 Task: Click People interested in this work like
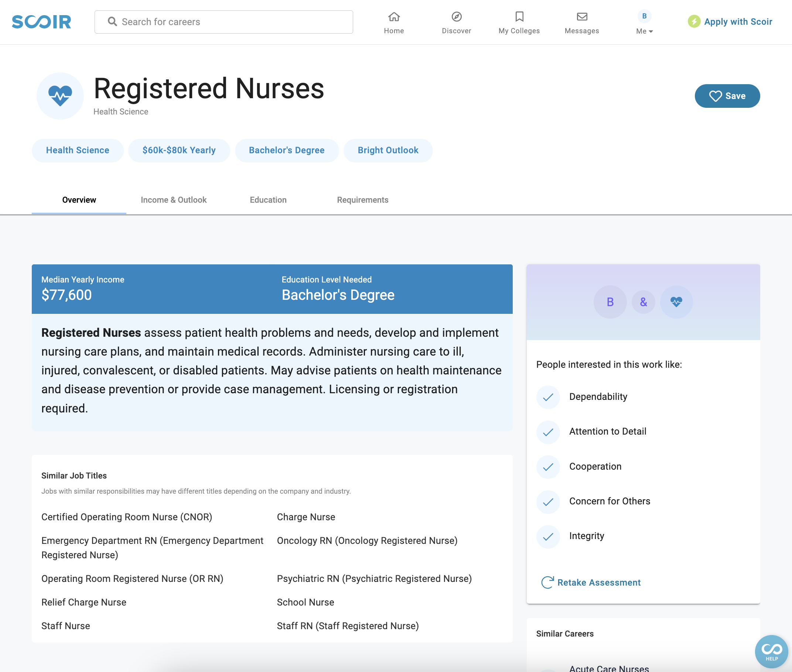(609, 364)
